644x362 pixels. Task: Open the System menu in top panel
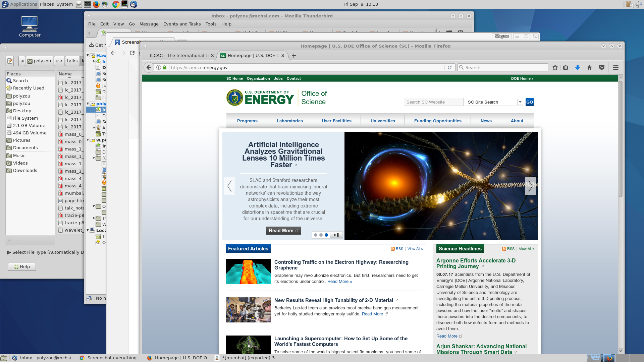coord(65,4)
